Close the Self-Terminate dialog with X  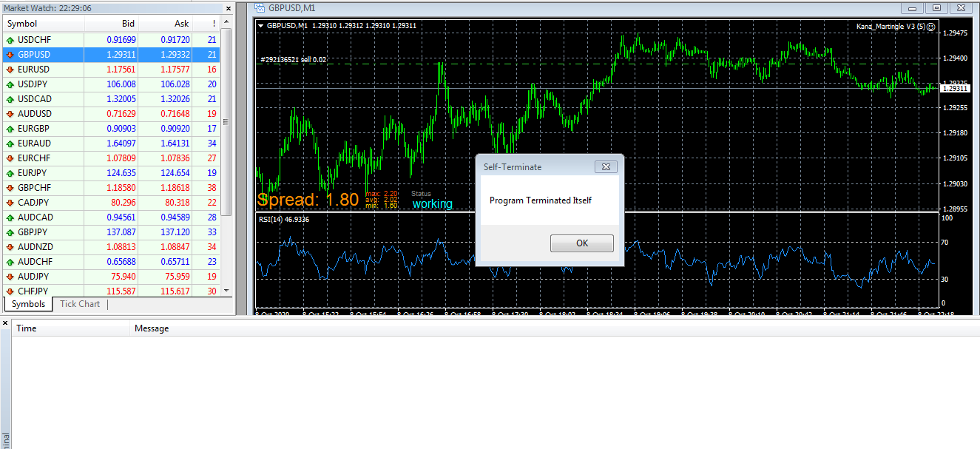point(606,167)
